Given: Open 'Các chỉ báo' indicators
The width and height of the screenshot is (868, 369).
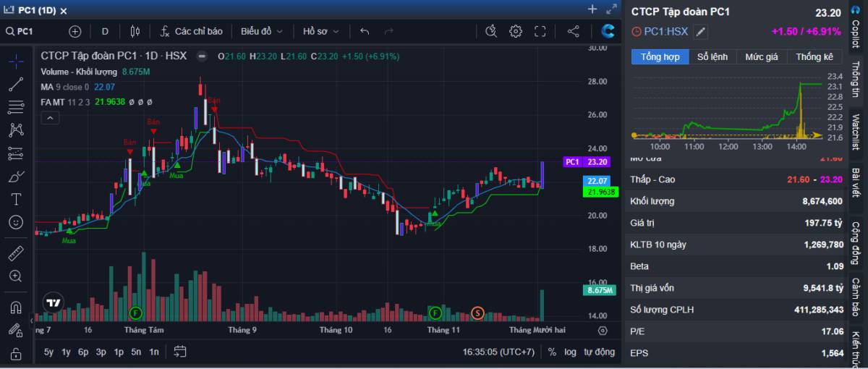Looking at the screenshot, I should 192,31.
